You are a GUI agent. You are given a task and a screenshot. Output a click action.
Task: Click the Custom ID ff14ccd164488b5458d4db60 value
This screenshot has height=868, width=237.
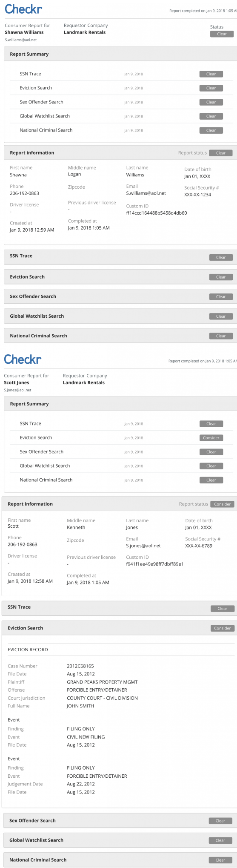tap(157, 213)
